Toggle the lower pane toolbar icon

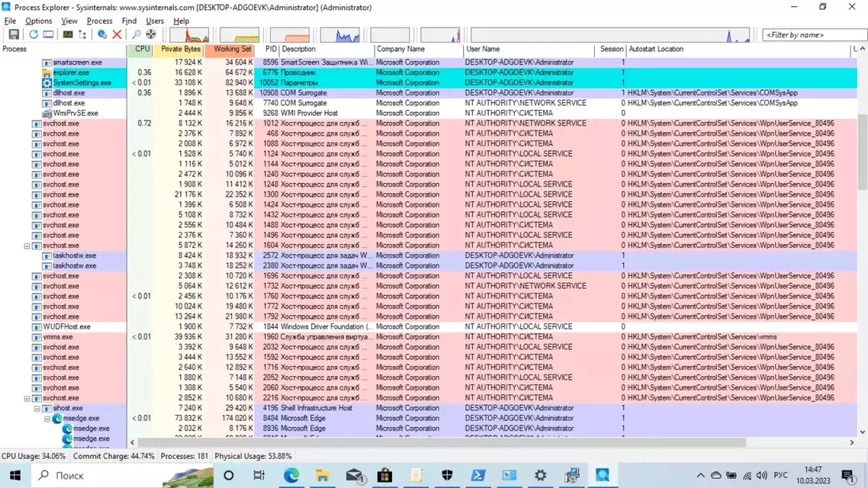pyautogui.click(x=49, y=34)
